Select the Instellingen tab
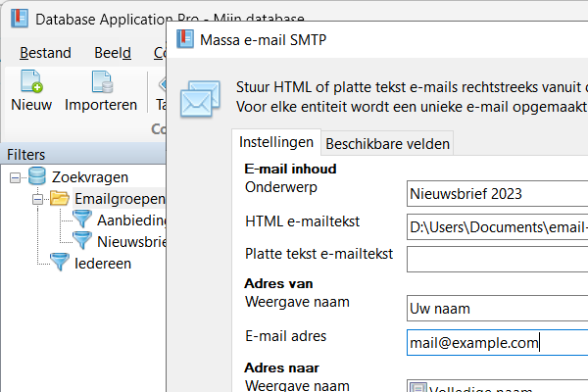The width and height of the screenshot is (588, 392). click(276, 142)
